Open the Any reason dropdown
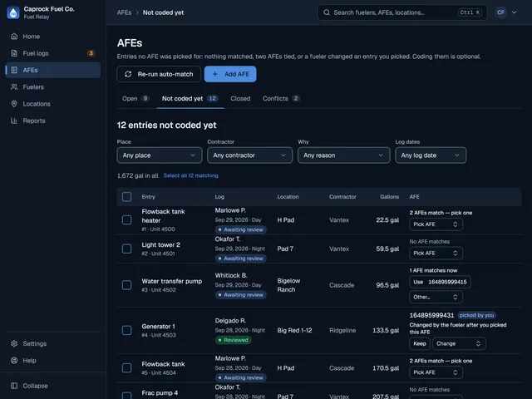This screenshot has width=532, height=399. [344, 155]
